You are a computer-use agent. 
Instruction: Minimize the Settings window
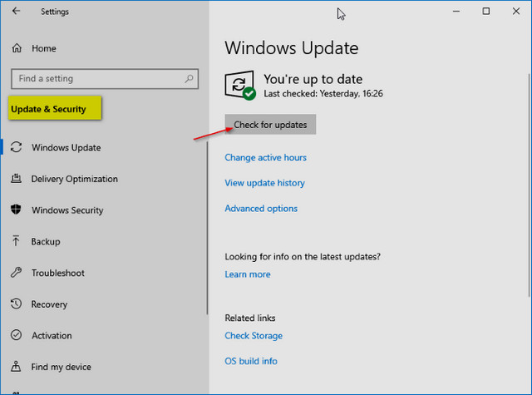click(456, 11)
